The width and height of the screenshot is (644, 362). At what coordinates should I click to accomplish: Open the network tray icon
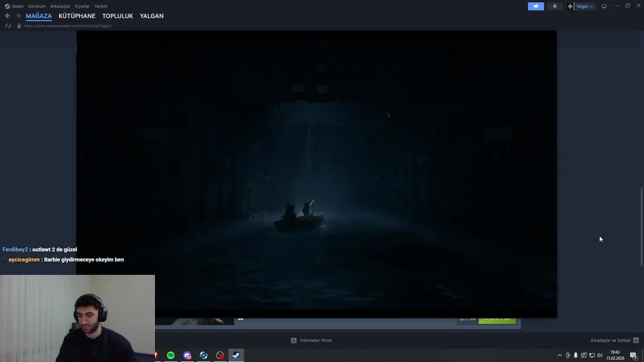click(x=591, y=355)
